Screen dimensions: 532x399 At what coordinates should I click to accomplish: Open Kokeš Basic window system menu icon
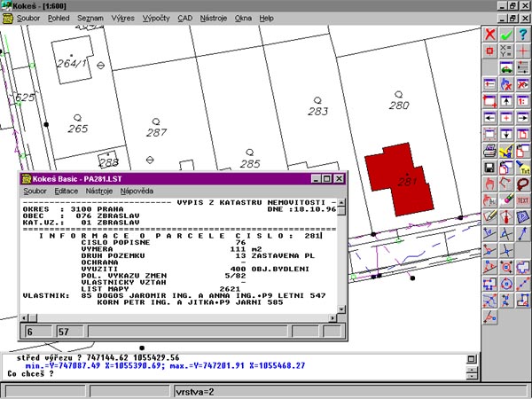click(27, 177)
